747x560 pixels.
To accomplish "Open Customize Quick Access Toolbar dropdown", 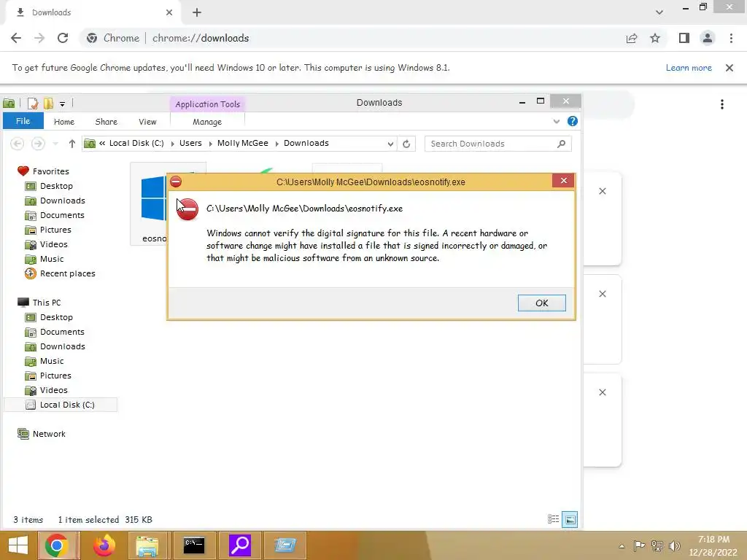I will click(x=63, y=104).
